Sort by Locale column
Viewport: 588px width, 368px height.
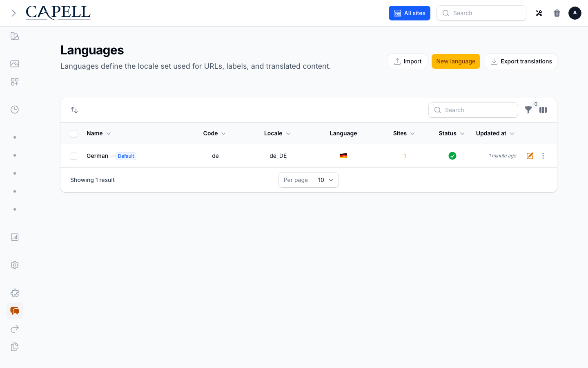coord(278,133)
